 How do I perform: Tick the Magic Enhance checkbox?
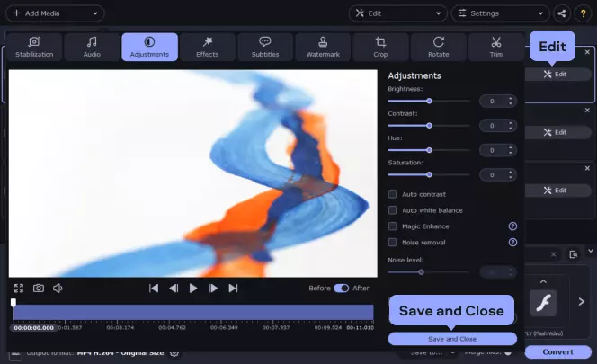coord(392,226)
